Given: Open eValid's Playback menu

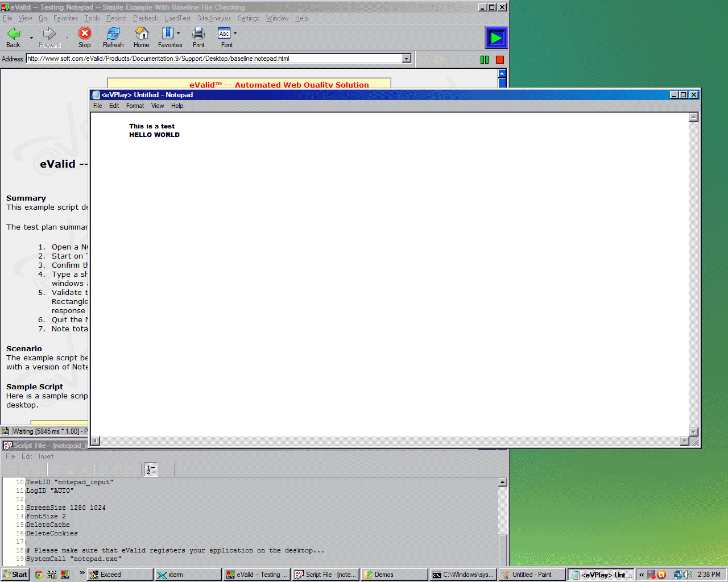Looking at the screenshot, I should (146, 18).
